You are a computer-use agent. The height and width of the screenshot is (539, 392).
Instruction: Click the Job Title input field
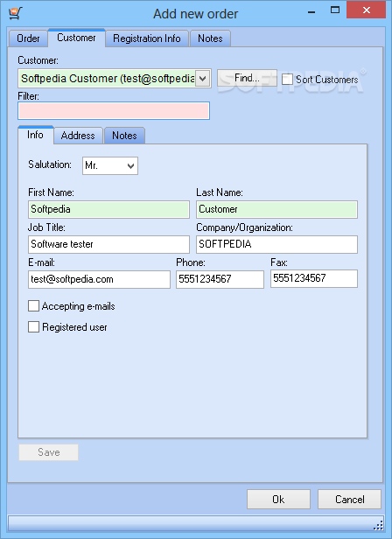tap(108, 244)
